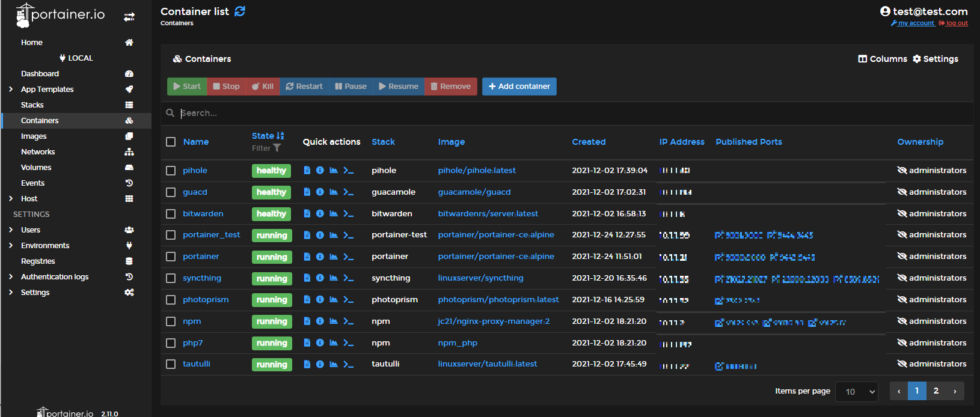Click the Add container button
This screenshot has height=417, width=980.
click(x=519, y=87)
